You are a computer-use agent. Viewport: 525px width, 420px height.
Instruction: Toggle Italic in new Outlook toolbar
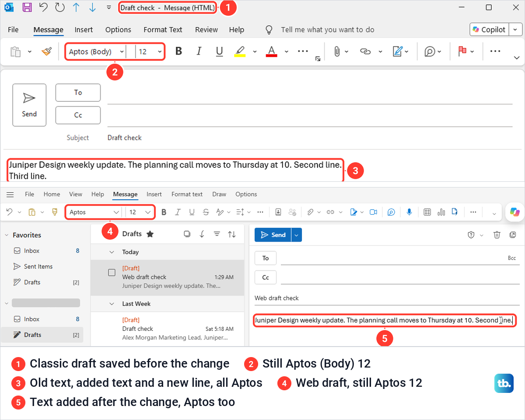click(x=178, y=212)
